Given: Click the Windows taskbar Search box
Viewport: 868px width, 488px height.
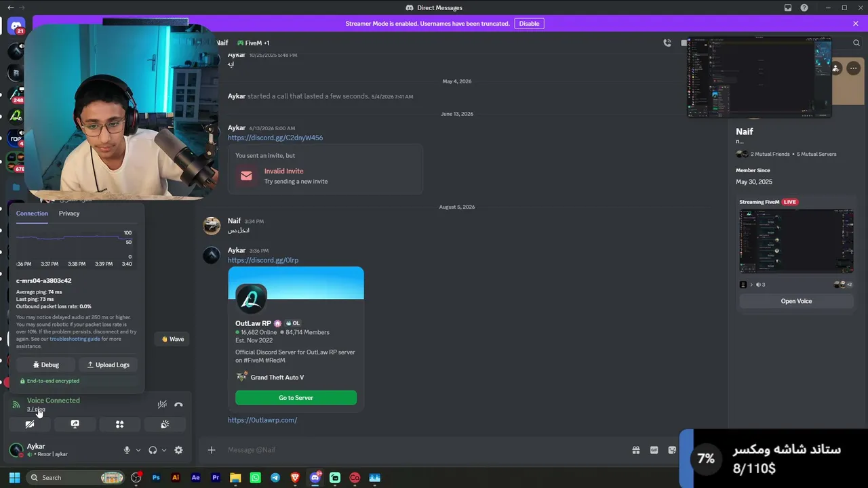Looking at the screenshot, I should click(x=75, y=478).
